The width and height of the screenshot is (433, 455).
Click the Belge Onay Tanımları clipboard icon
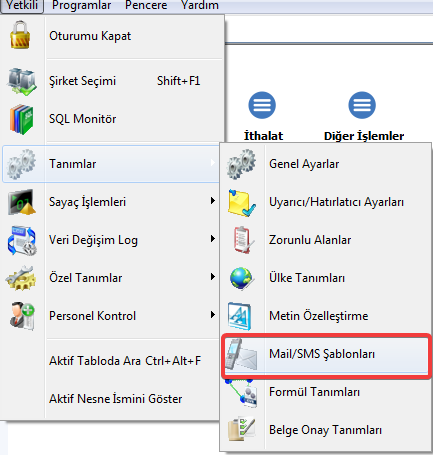242,429
